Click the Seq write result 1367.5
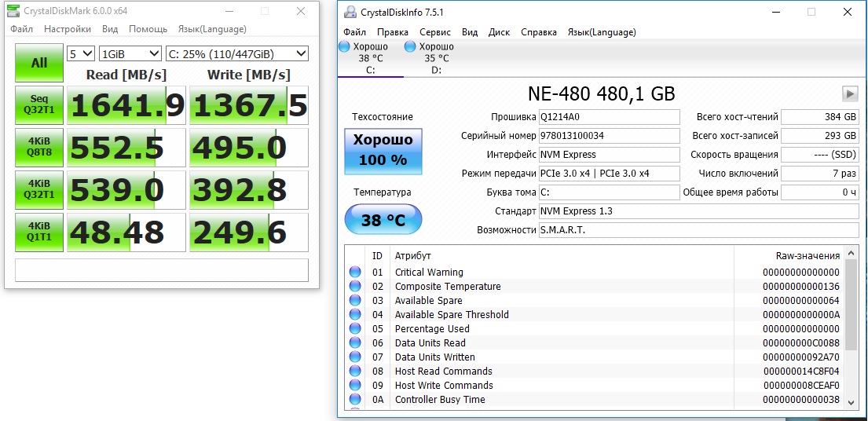 point(249,105)
